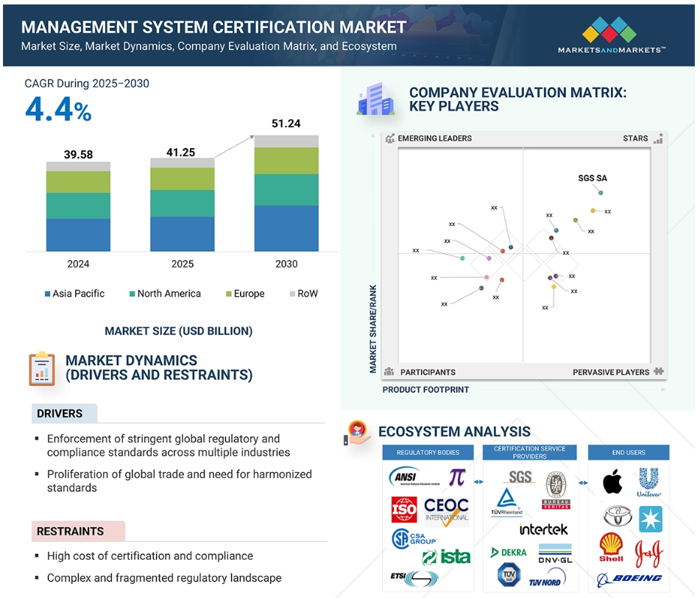Click the Pervasive Players puzzle icon

(659, 372)
